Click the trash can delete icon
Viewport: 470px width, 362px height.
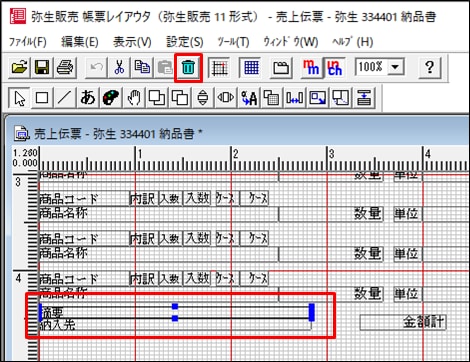[188, 68]
